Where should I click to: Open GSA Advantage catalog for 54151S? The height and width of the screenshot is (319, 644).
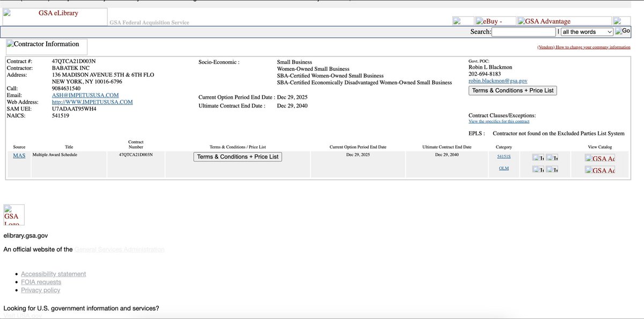pos(599,158)
